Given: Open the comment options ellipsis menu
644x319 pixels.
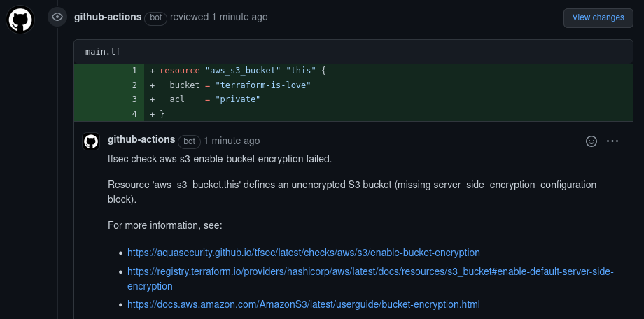Looking at the screenshot, I should click(612, 141).
